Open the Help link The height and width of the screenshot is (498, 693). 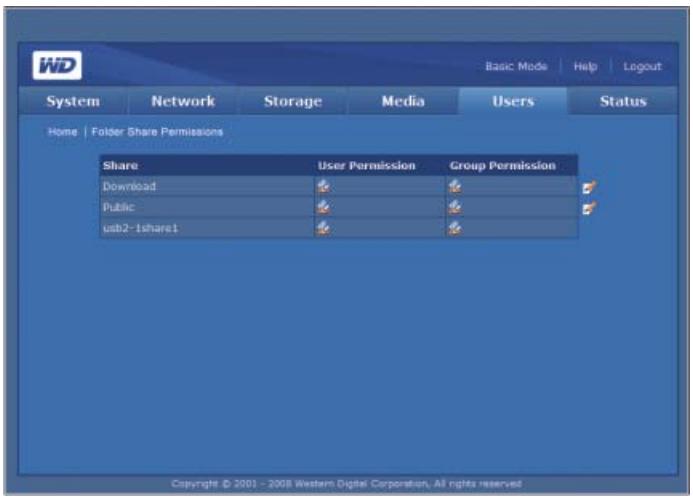[x=585, y=67]
